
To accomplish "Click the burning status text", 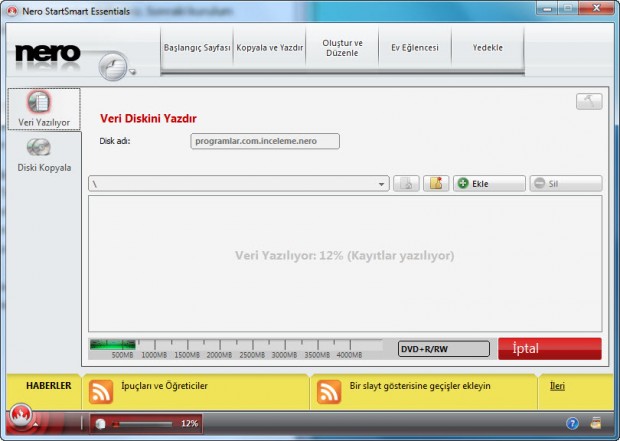I will [344, 256].
